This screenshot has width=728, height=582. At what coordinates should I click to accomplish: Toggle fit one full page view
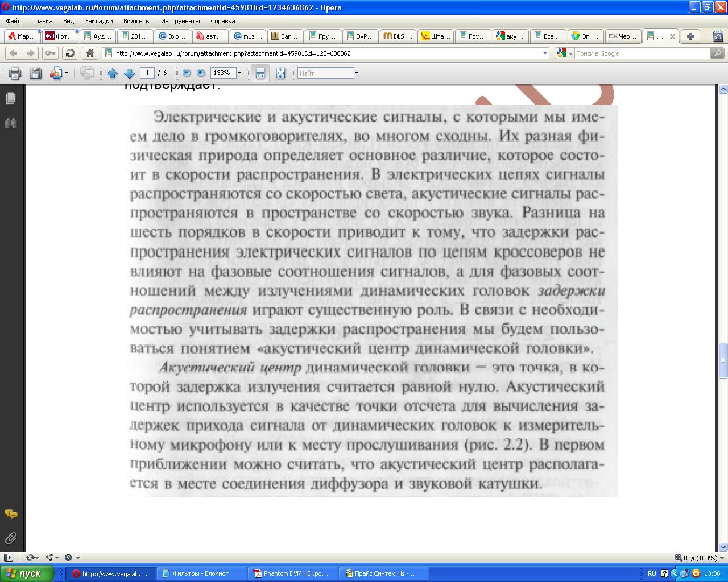pos(280,73)
